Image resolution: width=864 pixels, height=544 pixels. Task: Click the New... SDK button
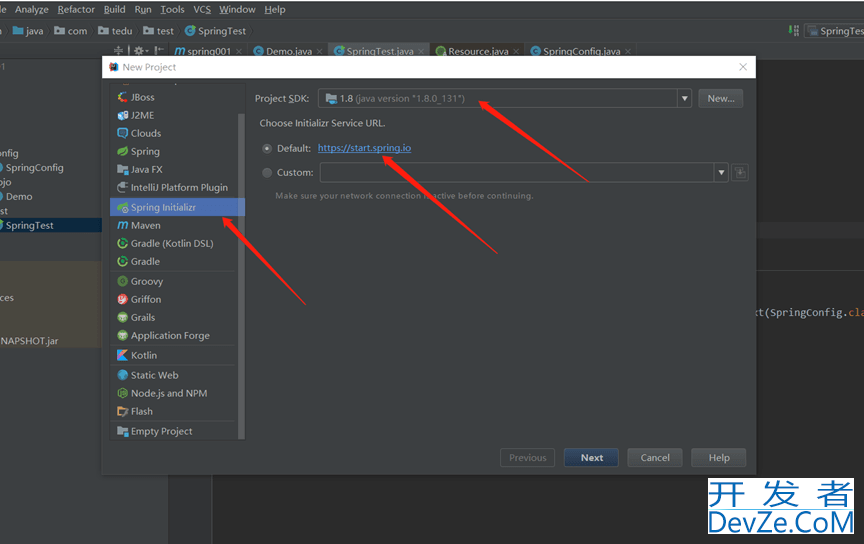[721, 99]
